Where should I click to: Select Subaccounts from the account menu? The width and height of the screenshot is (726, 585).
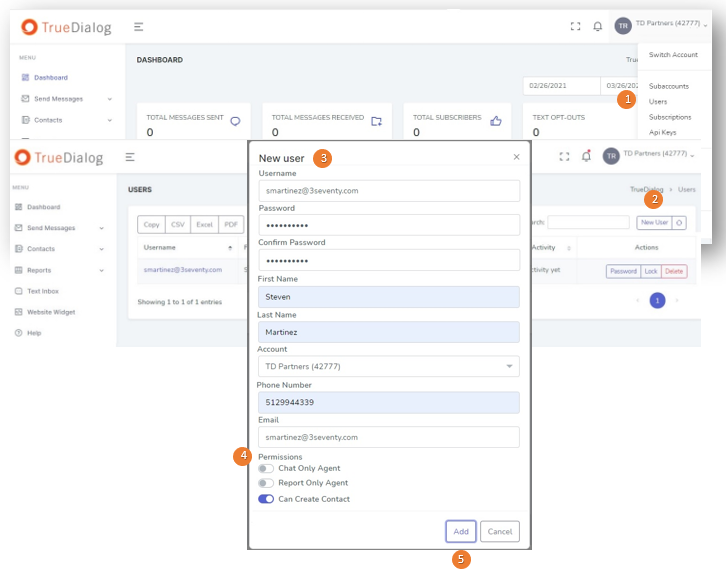pos(668,86)
